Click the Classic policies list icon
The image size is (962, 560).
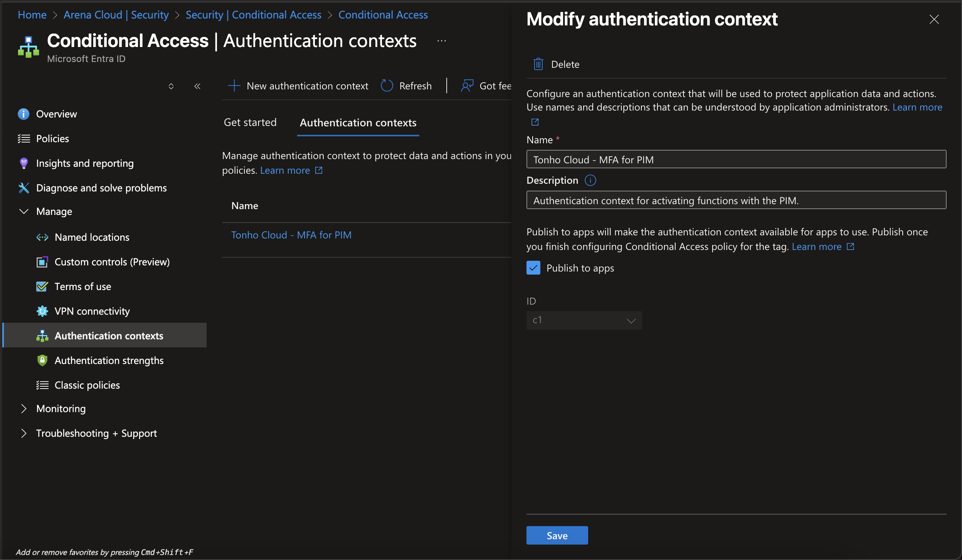click(x=42, y=385)
